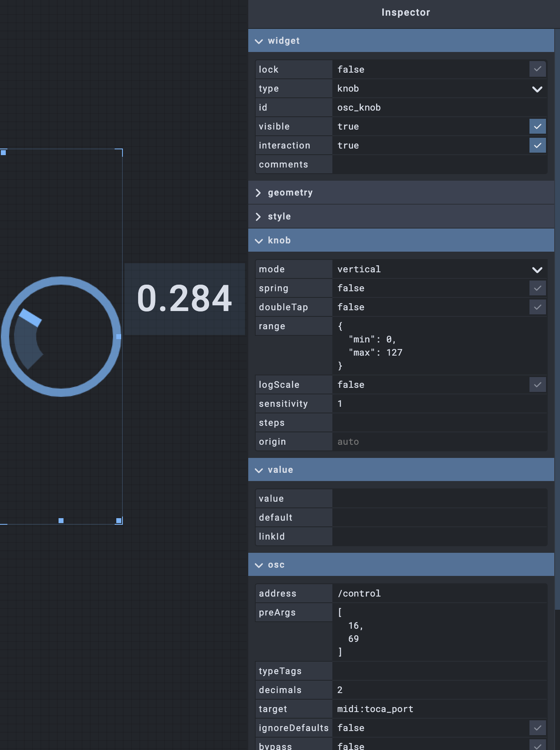The height and width of the screenshot is (750, 560).
Task: Collapse the value section
Action: point(401,469)
